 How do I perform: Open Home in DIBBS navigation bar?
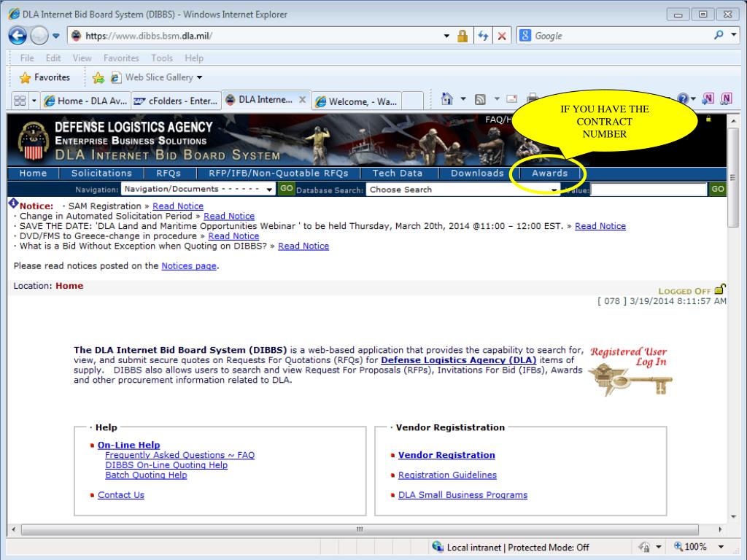pos(33,174)
